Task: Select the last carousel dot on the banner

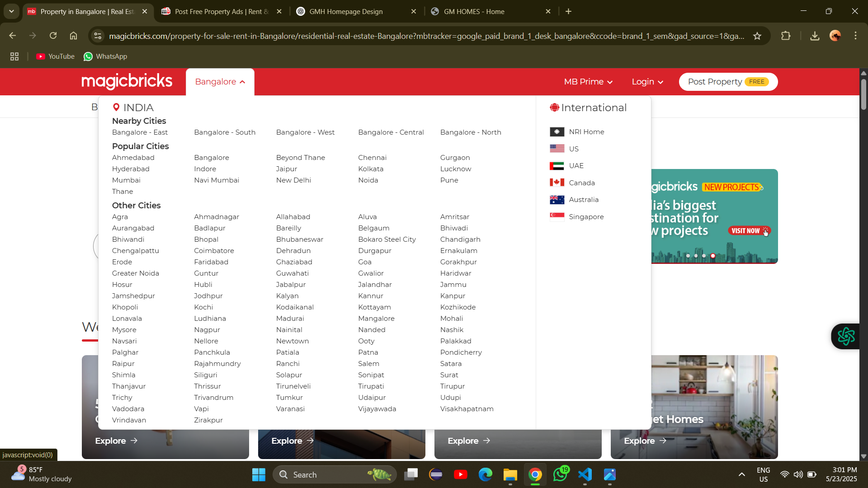Action: click(713, 256)
